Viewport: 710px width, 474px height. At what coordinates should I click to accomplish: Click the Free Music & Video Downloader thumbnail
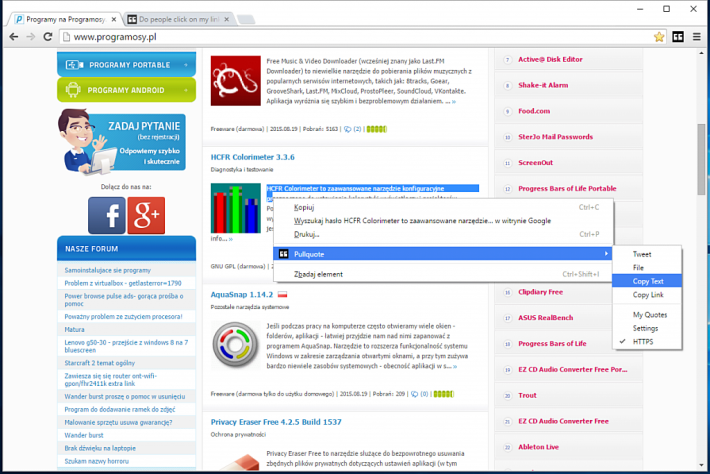click(235, 81)
